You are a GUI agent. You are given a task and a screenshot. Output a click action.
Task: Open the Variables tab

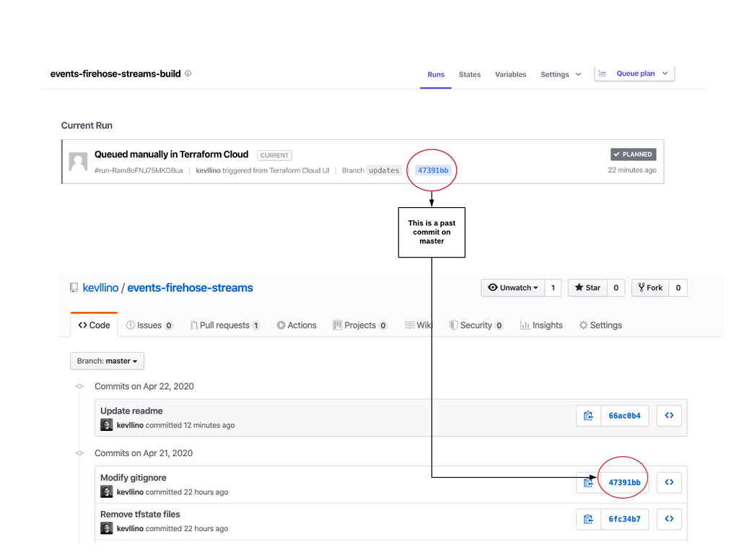point(510,74)
